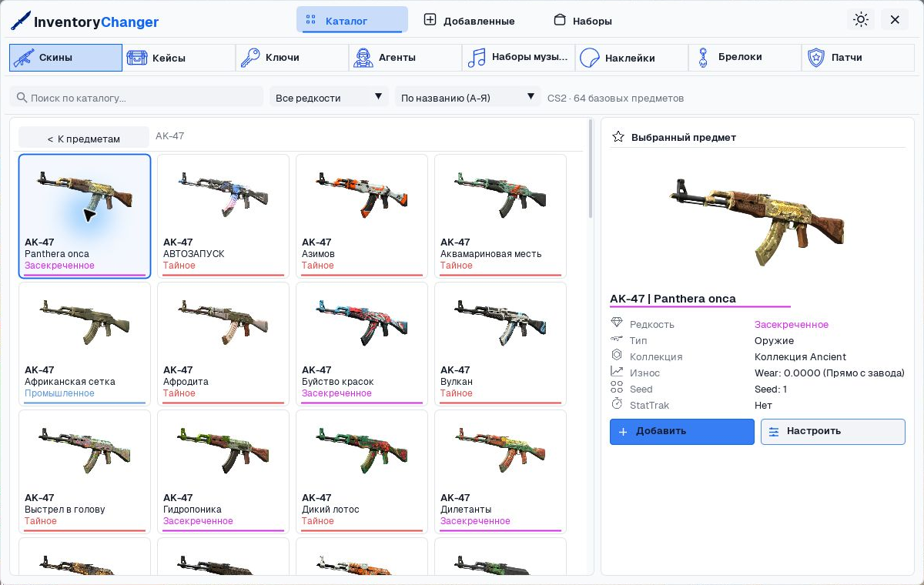924x585 pixels.
Task: Open the Каталог tab
Action: pyautogui.click(x=352, y=20)
